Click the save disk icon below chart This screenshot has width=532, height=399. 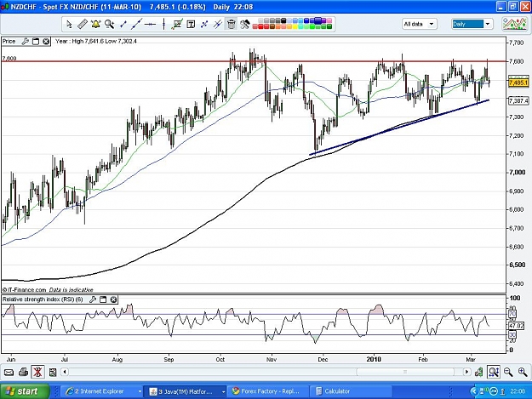pyautogui.click(x=53, y=373)
